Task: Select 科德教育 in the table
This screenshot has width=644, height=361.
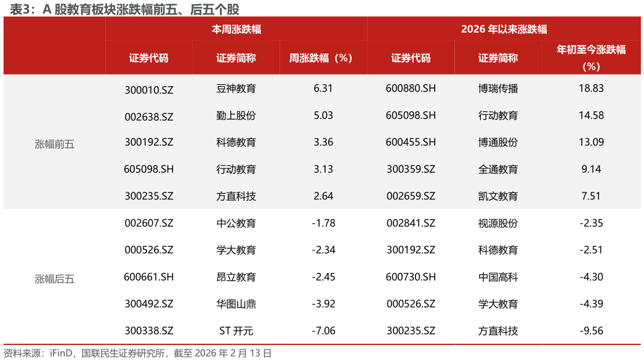Action: click(236, 142)
